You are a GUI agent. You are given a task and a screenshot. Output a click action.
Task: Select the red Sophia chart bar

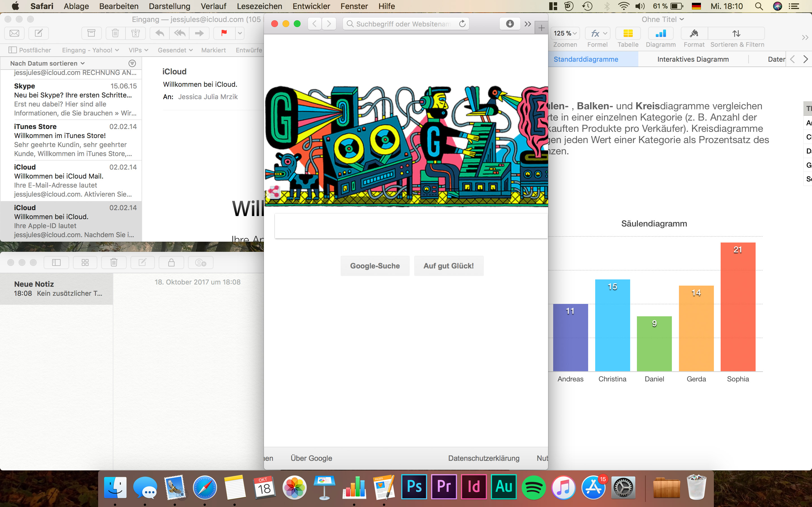[x=738, y=307]
